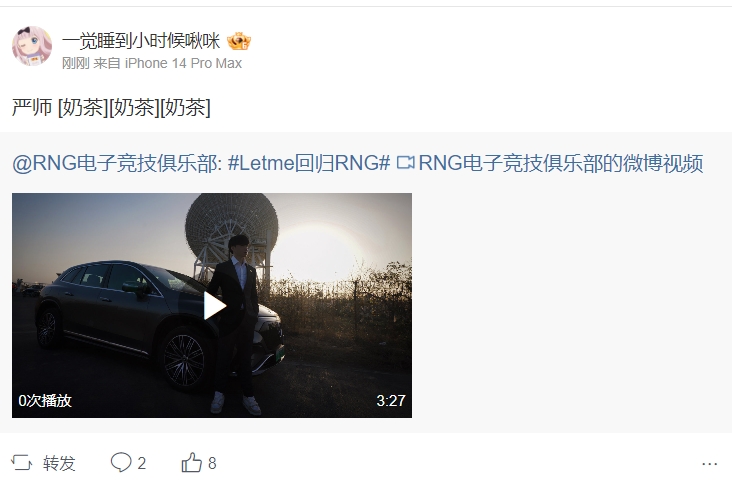Open username 一觉睡到小时候啾咪 profile

point(141,41)
